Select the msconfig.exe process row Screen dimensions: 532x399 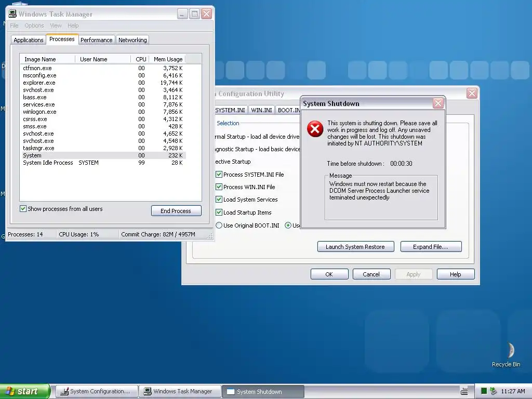tap(103, 75)
